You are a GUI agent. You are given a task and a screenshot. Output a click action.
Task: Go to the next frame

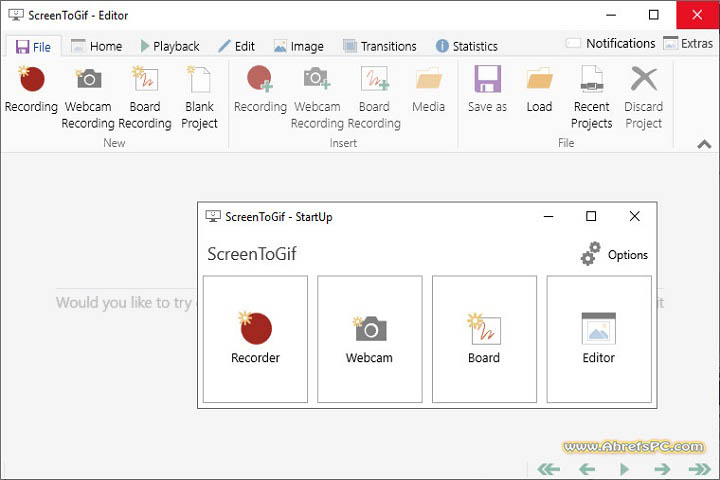click(x=662, y=469)
